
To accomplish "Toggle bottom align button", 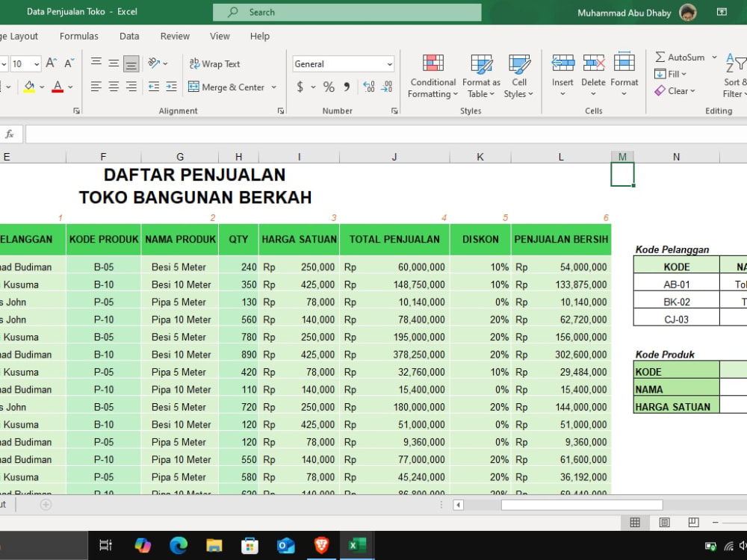I will (x=131, y=63).
